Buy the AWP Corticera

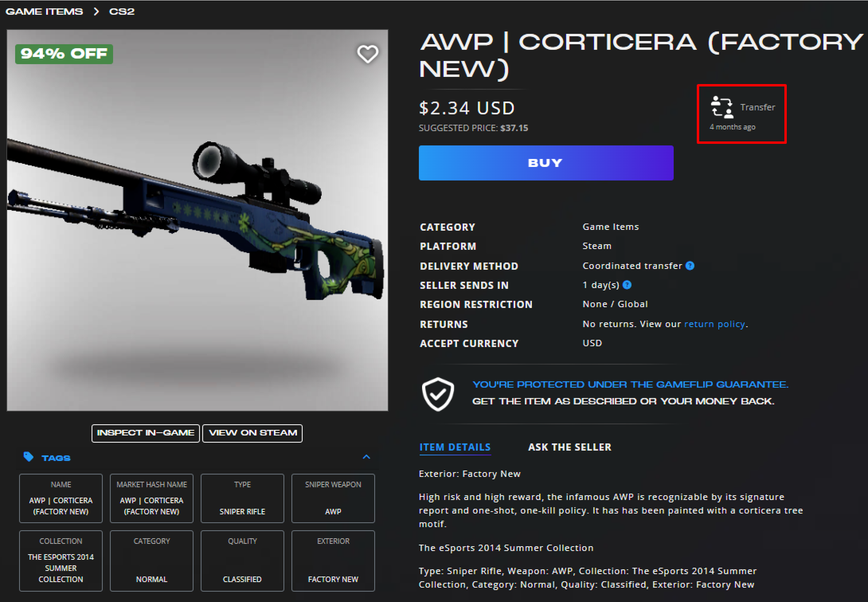(x=546, y=163)
